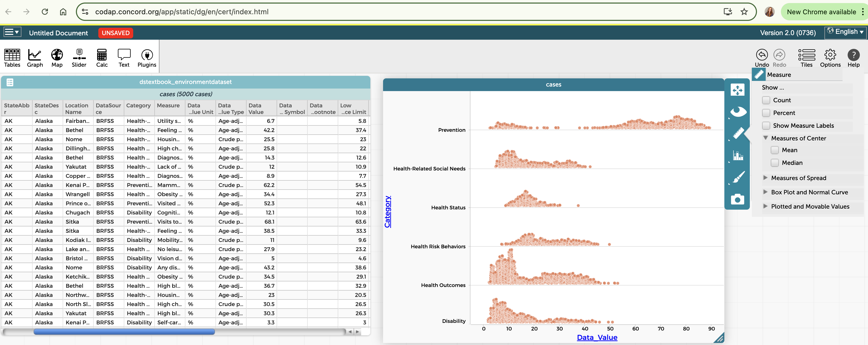Open the brush styling palette for the graph
The width and height of the screenshot is (868, 345).
coord(737,177)
